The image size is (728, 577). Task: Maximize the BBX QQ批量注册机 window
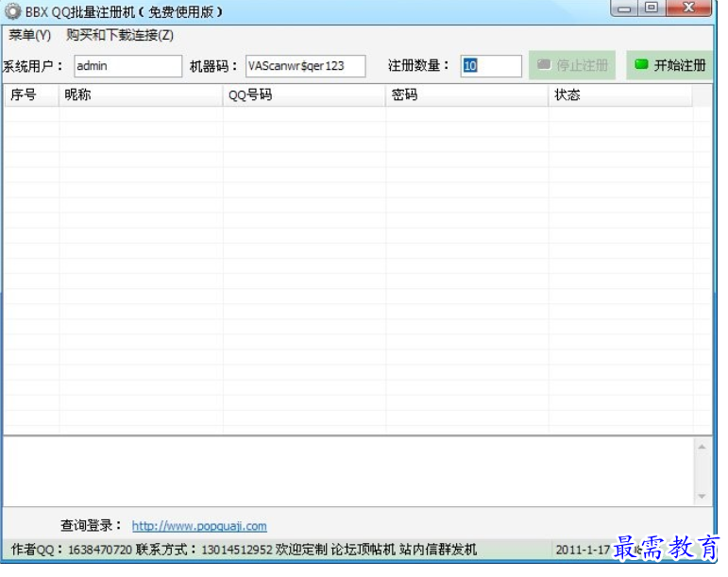(652, 8)
